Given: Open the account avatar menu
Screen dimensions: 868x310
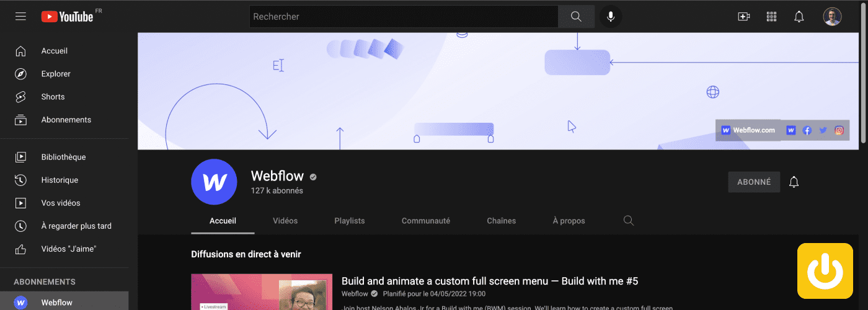Looking at the screenshot, I should click(x=832, y=17).
